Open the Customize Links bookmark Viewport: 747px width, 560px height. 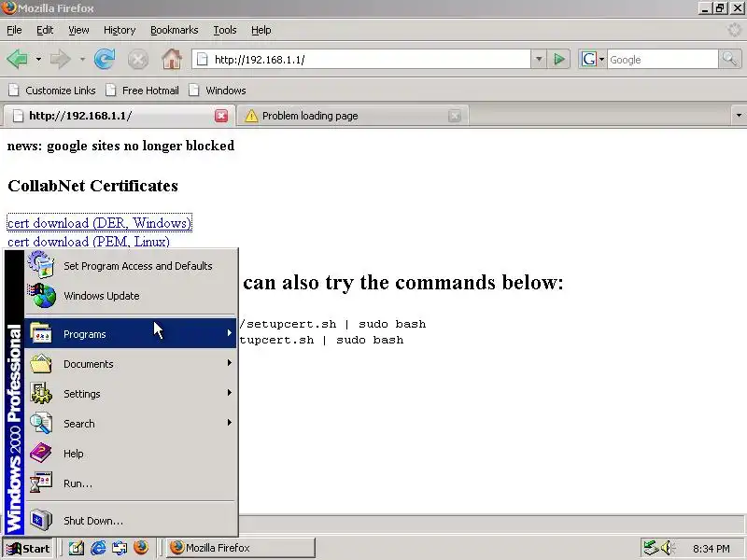[52, 91]
